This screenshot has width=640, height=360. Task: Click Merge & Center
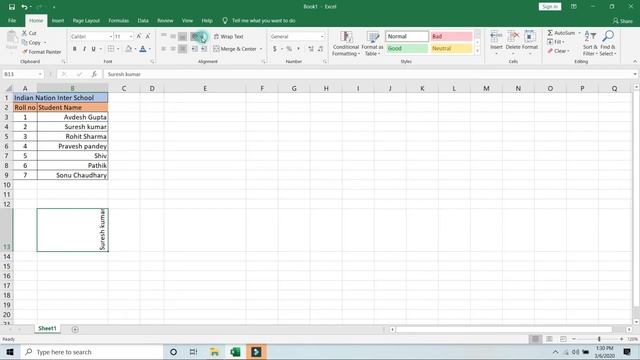[235, 49]
